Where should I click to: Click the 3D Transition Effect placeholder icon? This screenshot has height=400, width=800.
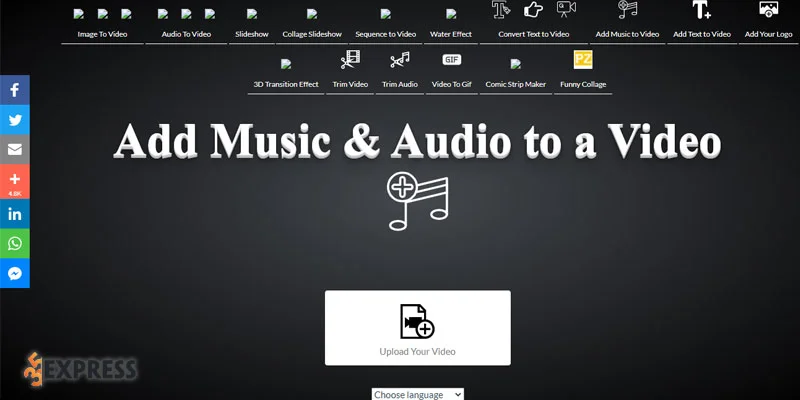coord(286,64)
